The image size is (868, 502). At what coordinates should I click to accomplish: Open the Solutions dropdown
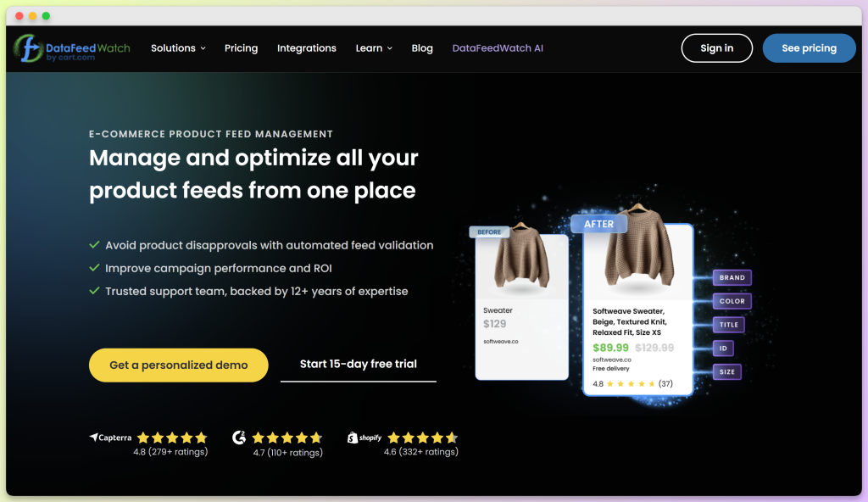tap(178, 48)
